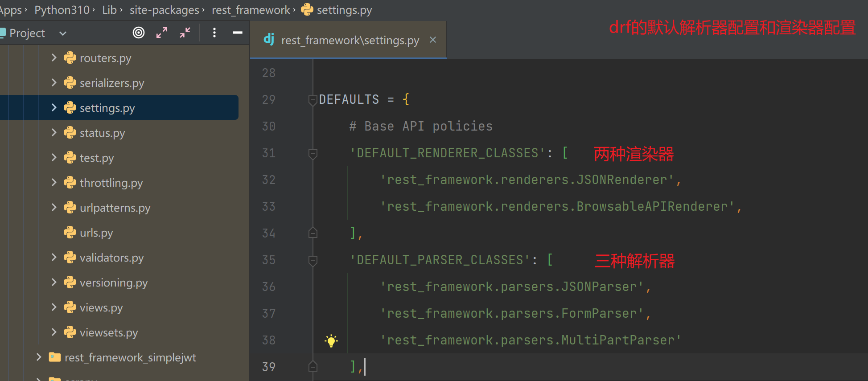Click the 'DEFAULT_RENDERER_CLASSES' key on line 31
The width and height of the screenshot is (868, 381).
(x=448, y=153)
